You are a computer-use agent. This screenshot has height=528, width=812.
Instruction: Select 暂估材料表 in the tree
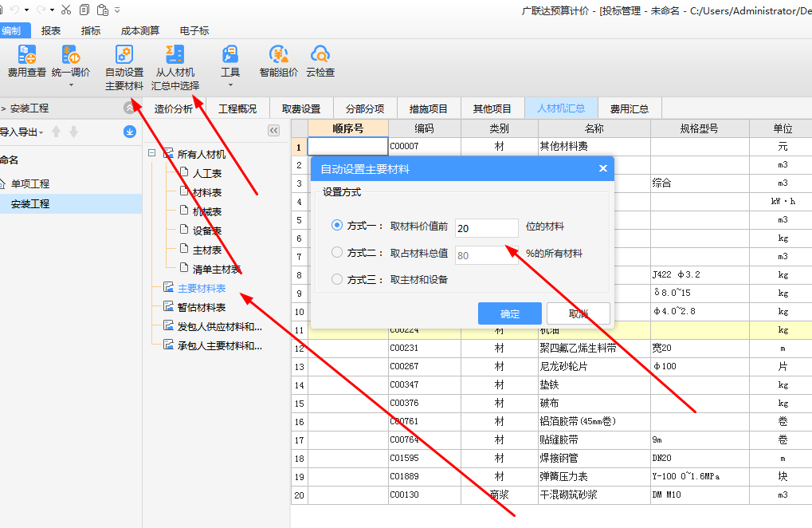coord(202,307)
